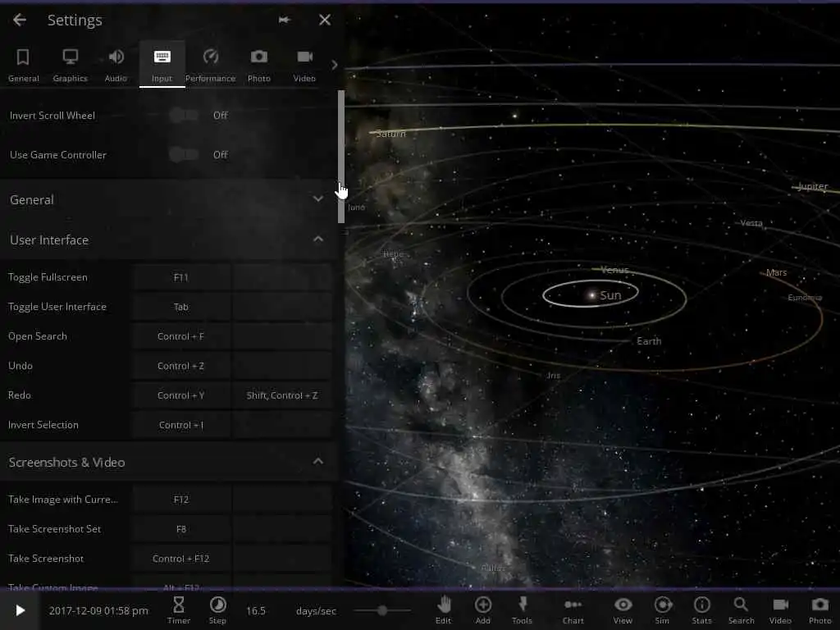Edit Redo Shift, Control+Z secondary keybinding
The image size is (840, 630).
[282, 395]
